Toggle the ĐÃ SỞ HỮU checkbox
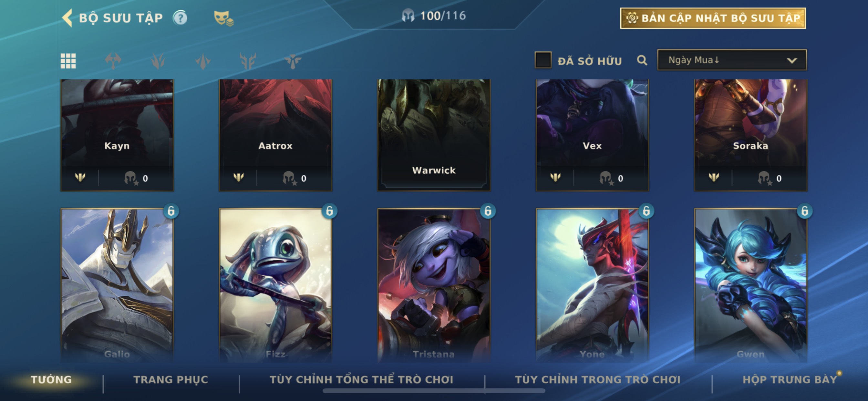This screenshot has height=401, width=868. (543, 60)
